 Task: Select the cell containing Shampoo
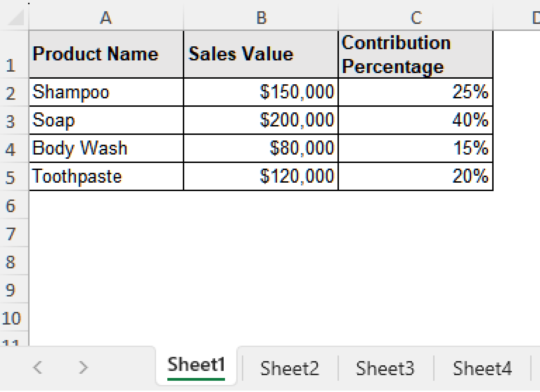click(x=106, y=92)
